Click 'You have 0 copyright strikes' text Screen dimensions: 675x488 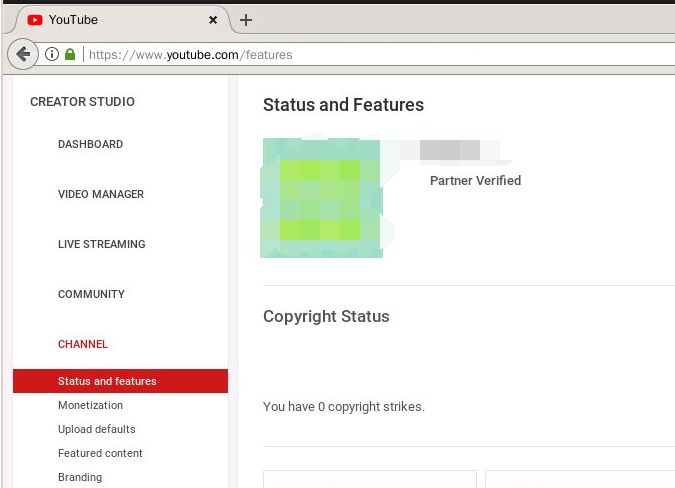click(344, 407)
